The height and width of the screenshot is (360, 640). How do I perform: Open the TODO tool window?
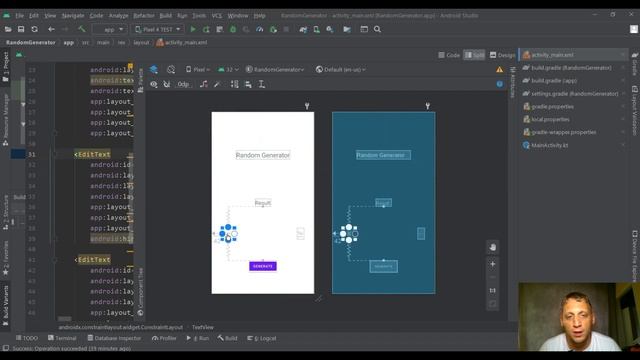27,338
